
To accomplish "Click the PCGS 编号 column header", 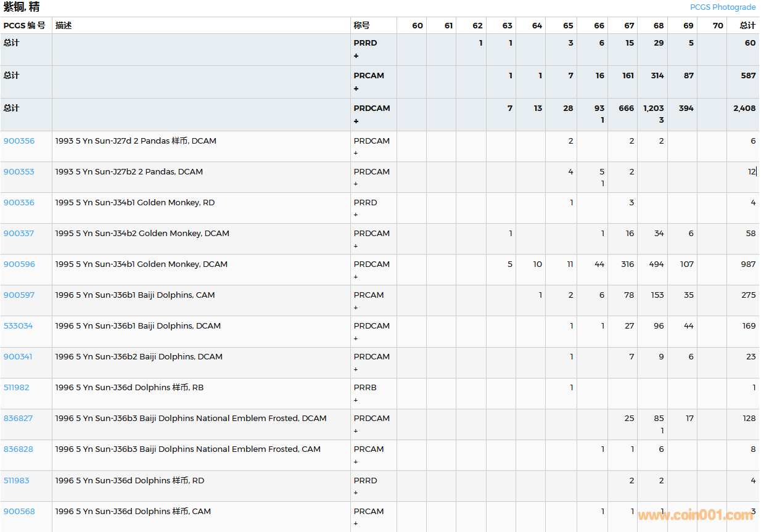I will [x=25, y=26].
